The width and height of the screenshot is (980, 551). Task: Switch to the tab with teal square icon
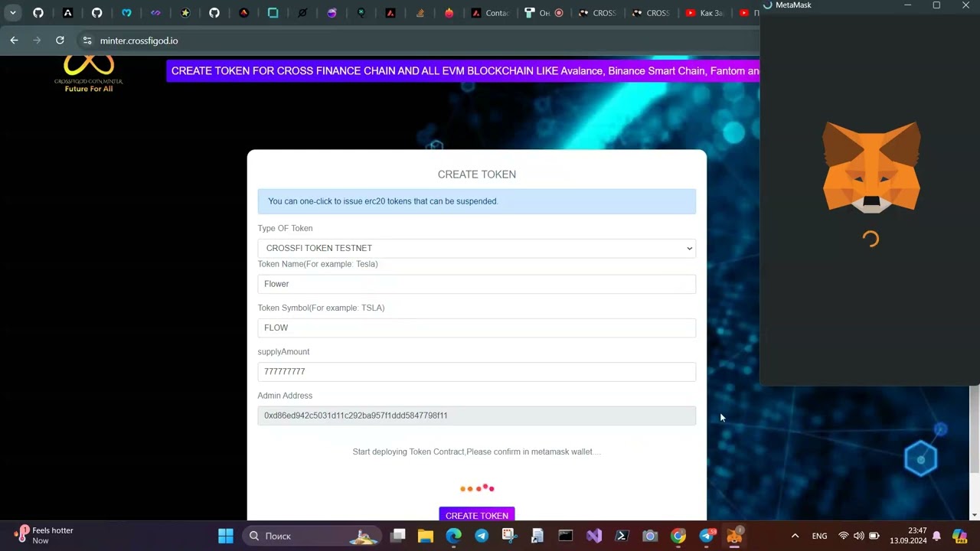click(x=273, y=13)
